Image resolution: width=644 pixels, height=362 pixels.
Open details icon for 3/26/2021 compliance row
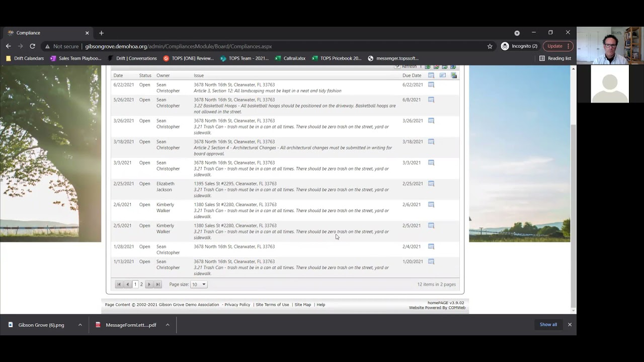[x=431, y=121]
